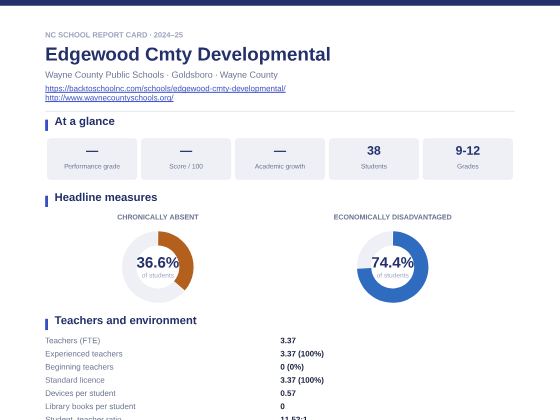Click the 74.4% donut chart value

392,262
